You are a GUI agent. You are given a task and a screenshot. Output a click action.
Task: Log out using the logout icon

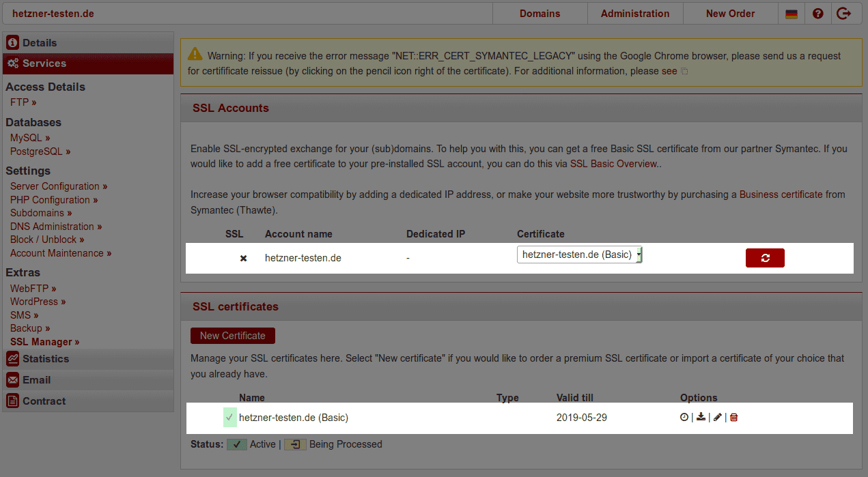click(844, 13)
